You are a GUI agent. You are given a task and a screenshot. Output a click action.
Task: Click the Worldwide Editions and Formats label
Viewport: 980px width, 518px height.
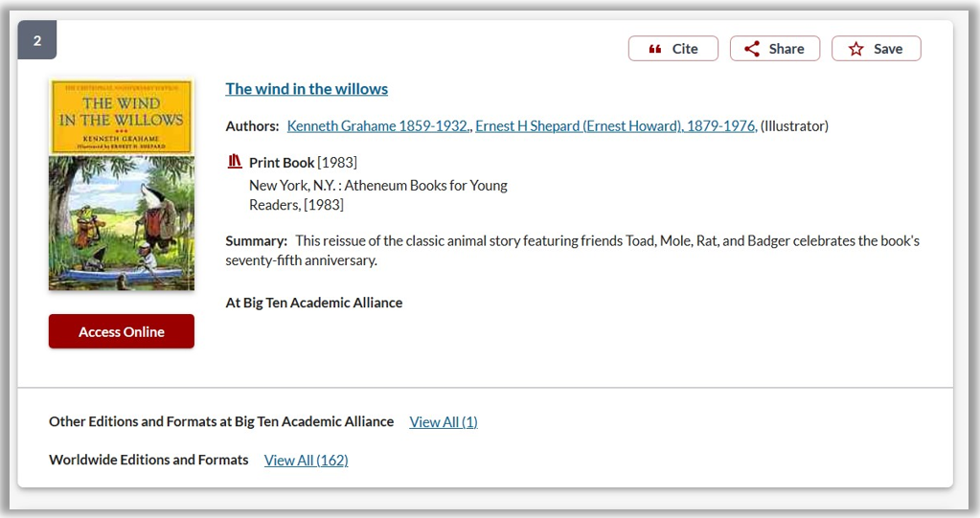click(x=148, y=460)
